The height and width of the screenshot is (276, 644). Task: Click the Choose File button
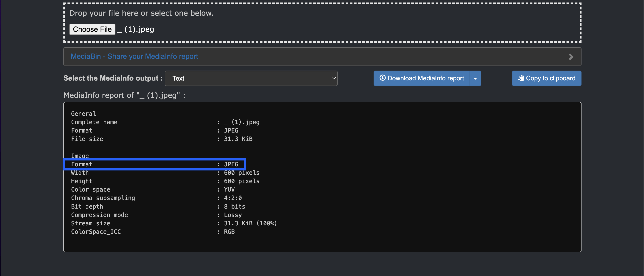coord(92,29)
